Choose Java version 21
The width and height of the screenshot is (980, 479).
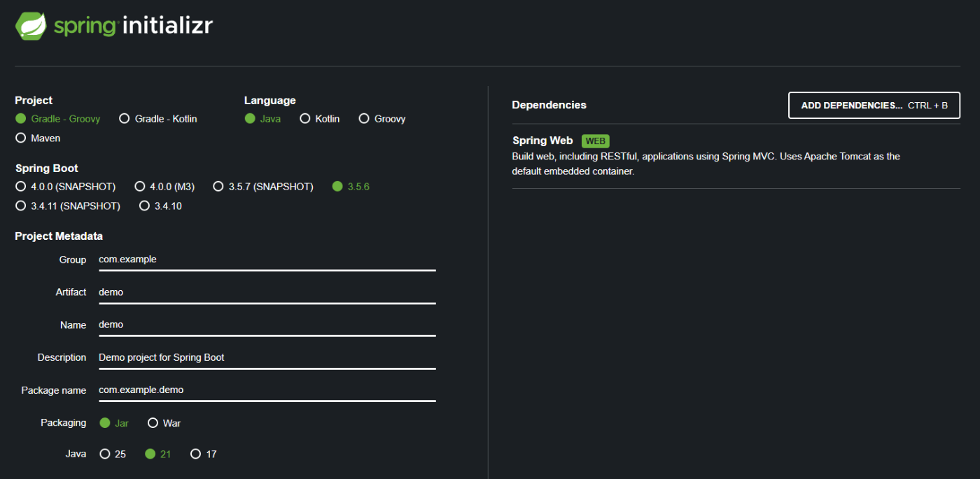(157, 454)
